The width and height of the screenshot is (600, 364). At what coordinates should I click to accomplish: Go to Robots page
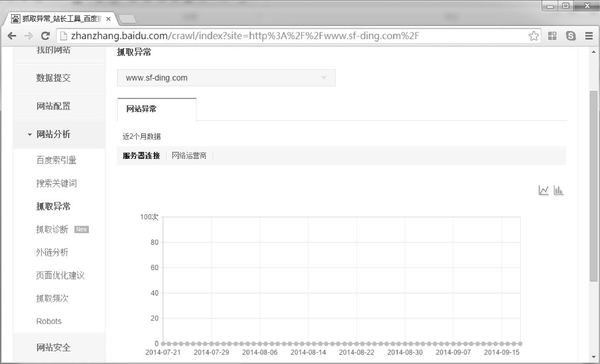(49, 321)
